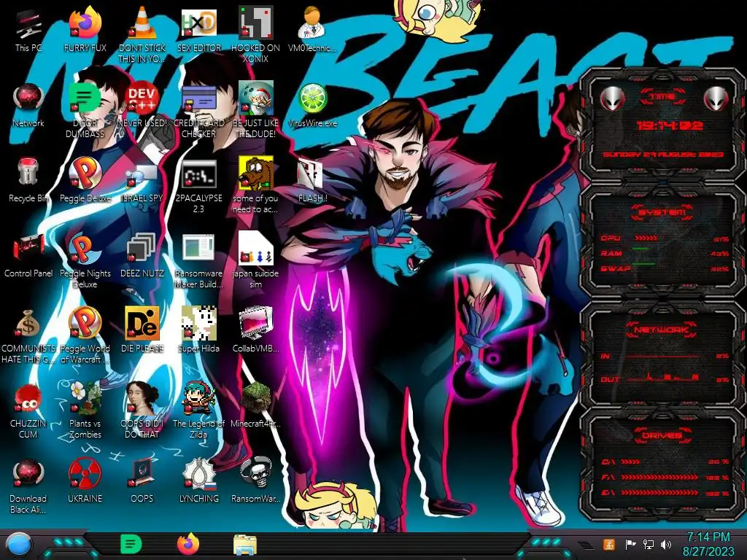Open the Network desktop icon
This screenshot has height=560, width=747.
28,105
